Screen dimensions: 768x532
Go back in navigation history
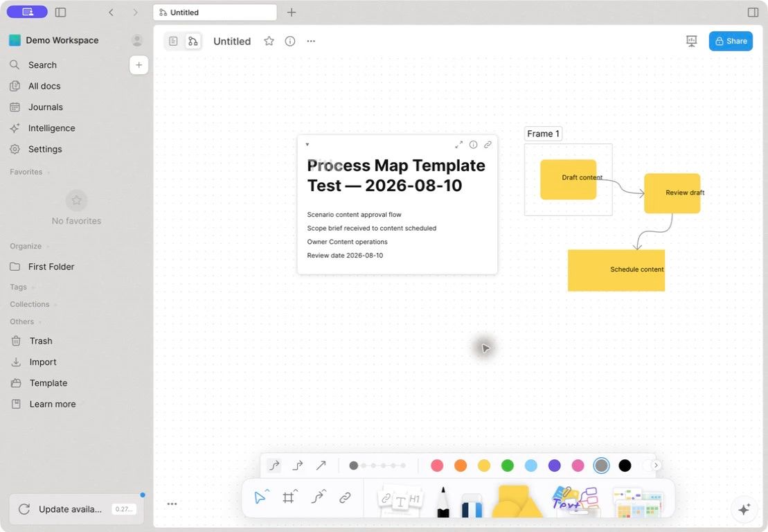point(111,12)
